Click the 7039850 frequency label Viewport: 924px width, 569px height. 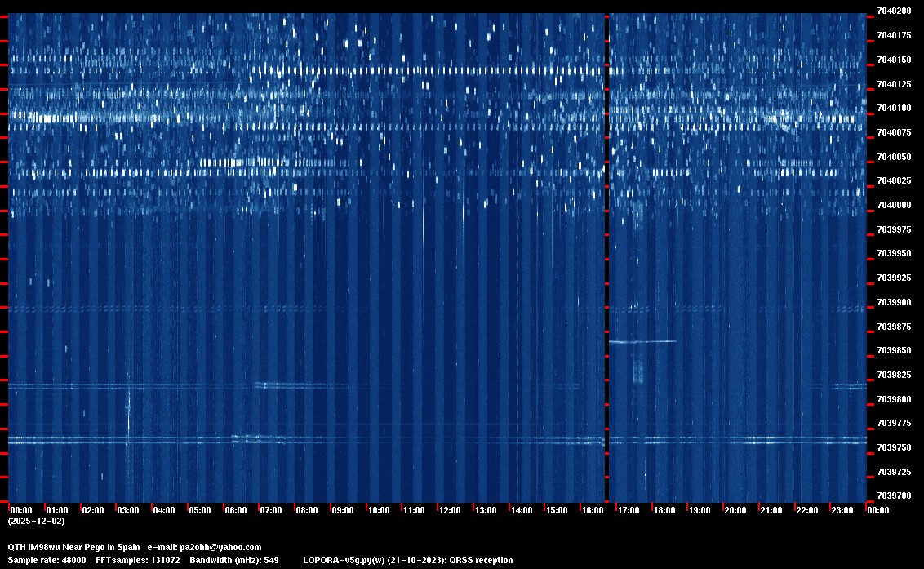894,351
